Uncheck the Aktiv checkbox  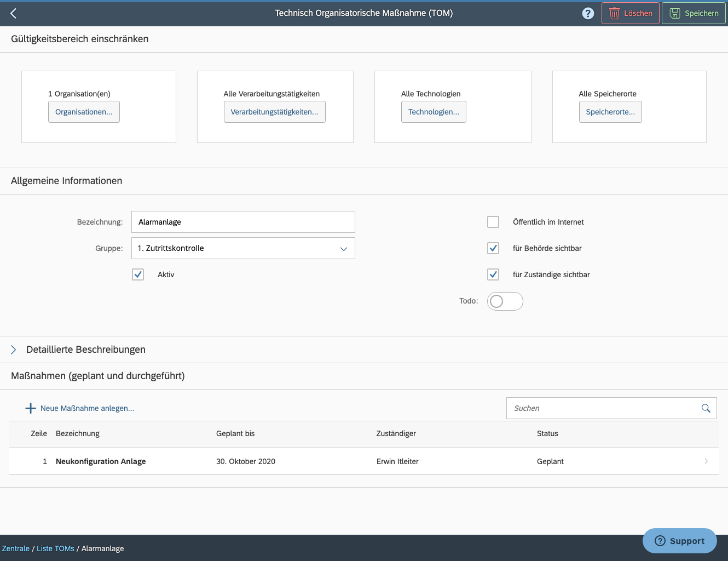tap(137, 274)
